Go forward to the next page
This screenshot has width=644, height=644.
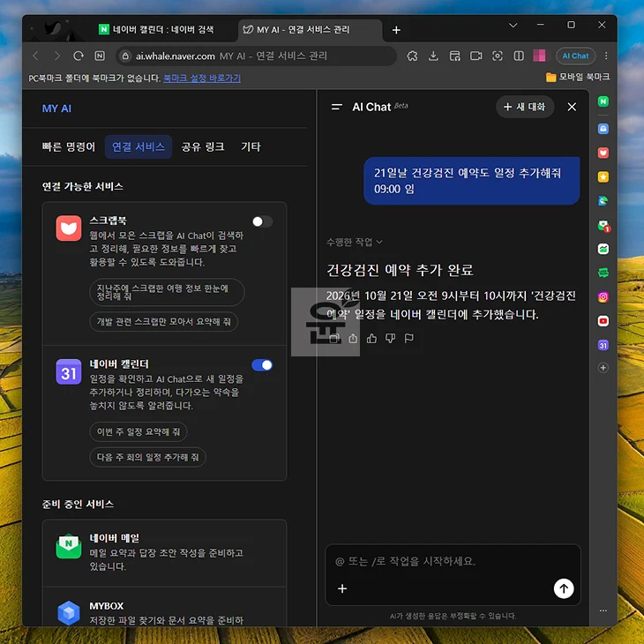57,56
